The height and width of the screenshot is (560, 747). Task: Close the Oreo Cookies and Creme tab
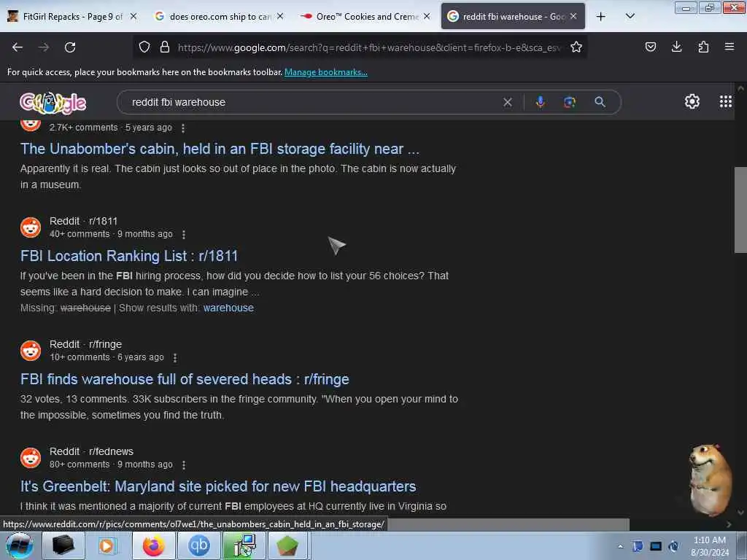(427, 16)
